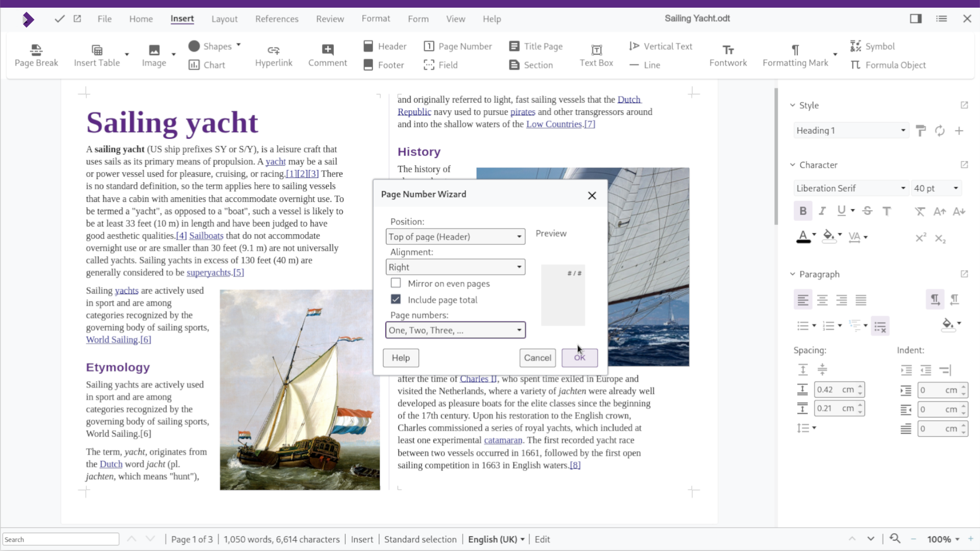Open paragraph style Heading 1 dropdown
The image size is (980, 551).
851,131
